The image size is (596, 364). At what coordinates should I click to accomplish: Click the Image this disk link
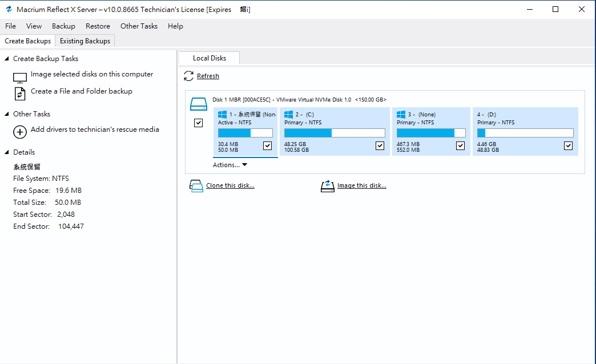[x=361, y=186]
